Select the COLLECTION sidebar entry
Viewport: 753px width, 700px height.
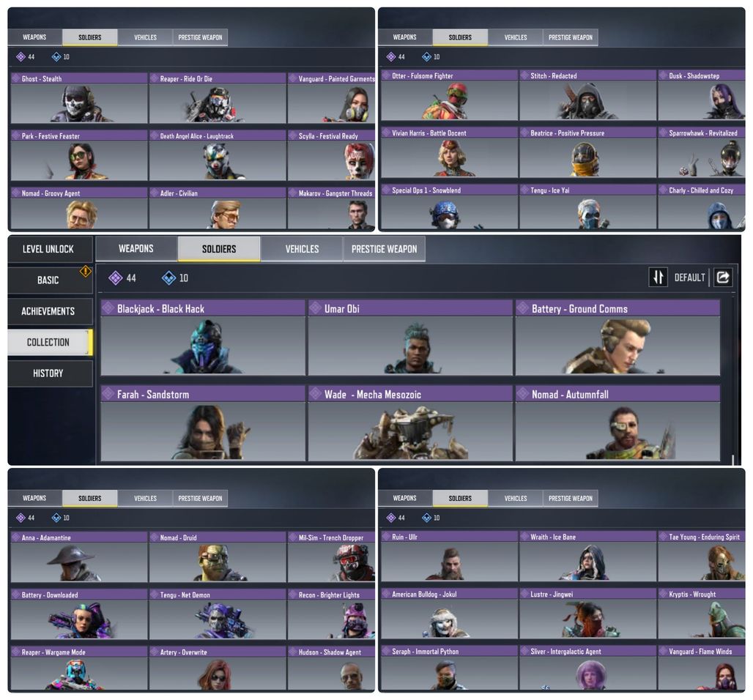point(48,342)
